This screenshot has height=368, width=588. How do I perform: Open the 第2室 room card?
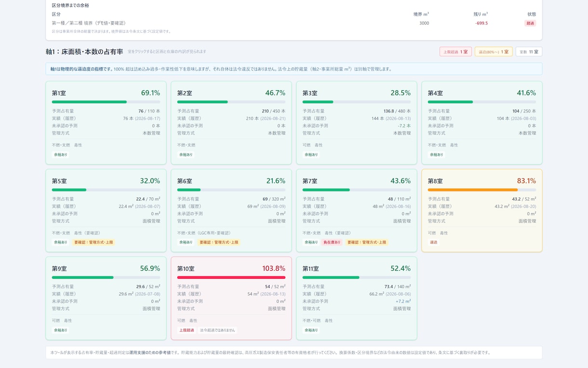tap(231, 123)
